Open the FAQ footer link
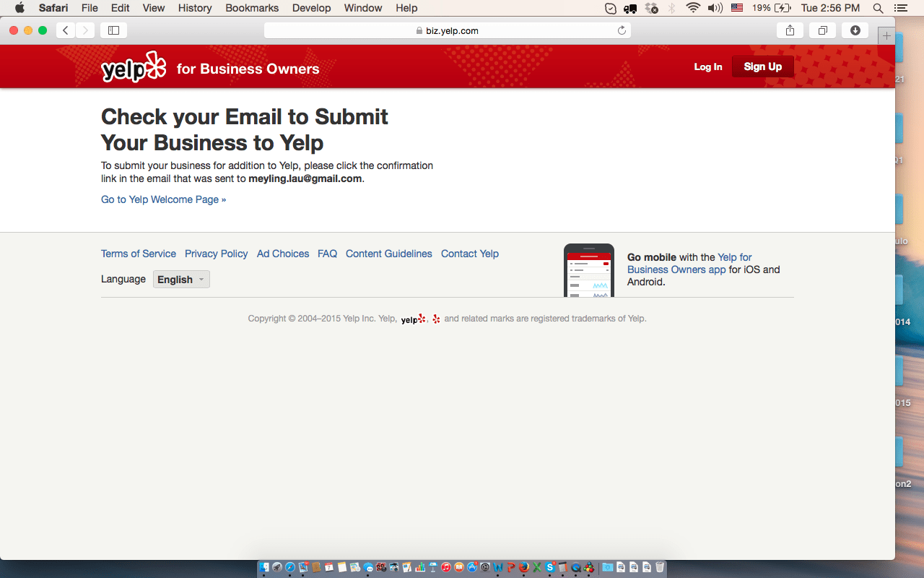 click(x=327, y=254)
